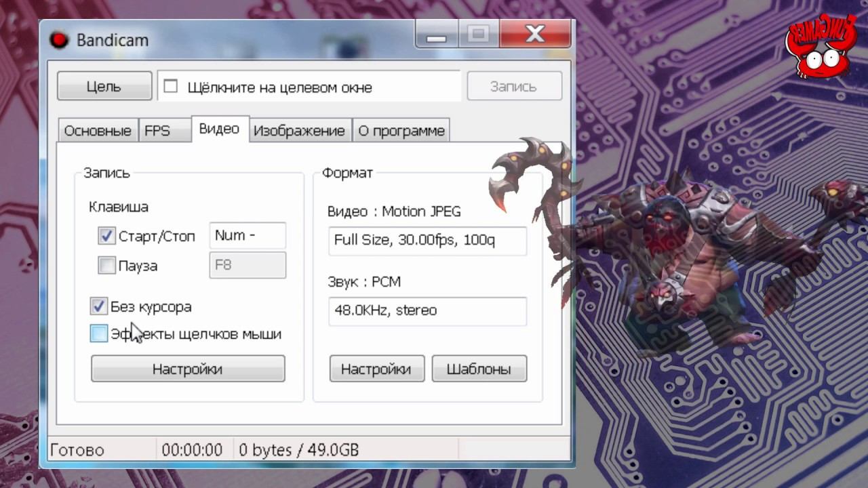Click the Видео : Motion JPEG label
Image resolution: width=868 pixels, height=488 pixels.
click(394, 211)
